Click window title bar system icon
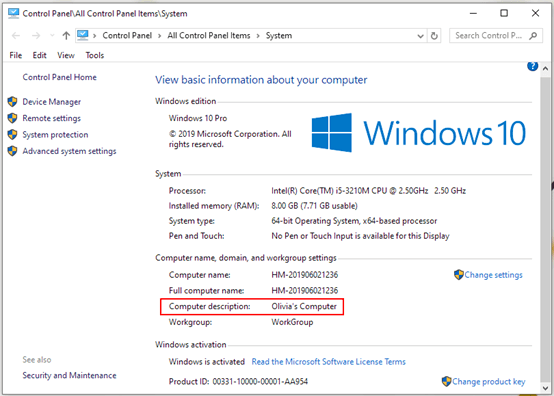Image resolution: width=554 pixels, height=396 pixels. (13, 13)
